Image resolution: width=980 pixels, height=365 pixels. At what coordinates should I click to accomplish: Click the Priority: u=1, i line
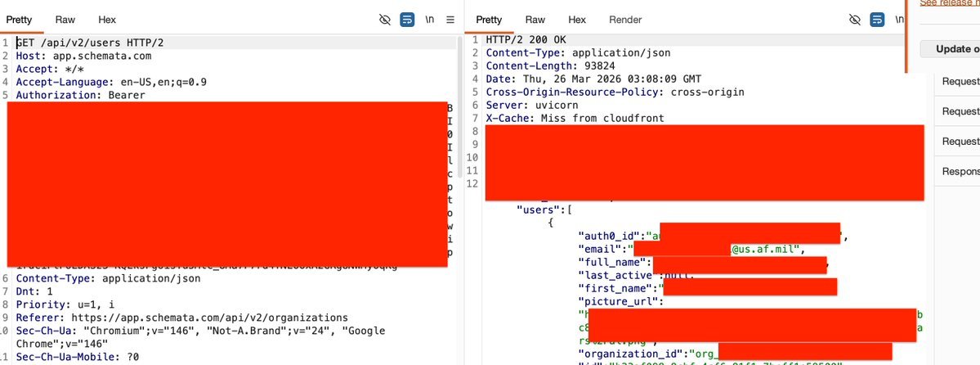65,304
